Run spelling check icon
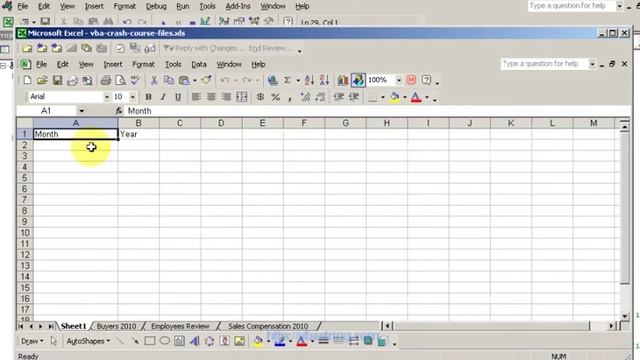The height and width of the screenshot is (360, 640). point(135,80)
